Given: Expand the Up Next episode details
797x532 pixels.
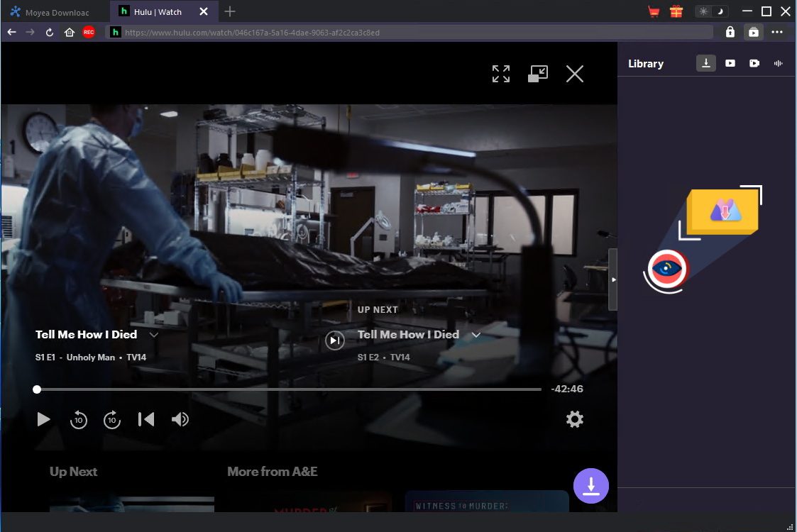Looking at the screenshot, I should pyautogui.click(x=476, y=335).
